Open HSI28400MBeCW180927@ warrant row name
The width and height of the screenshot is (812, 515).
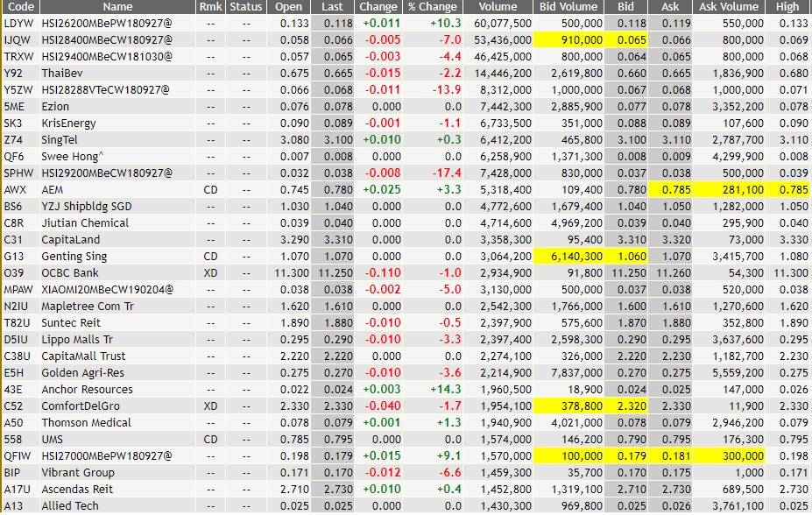(107, 40)
